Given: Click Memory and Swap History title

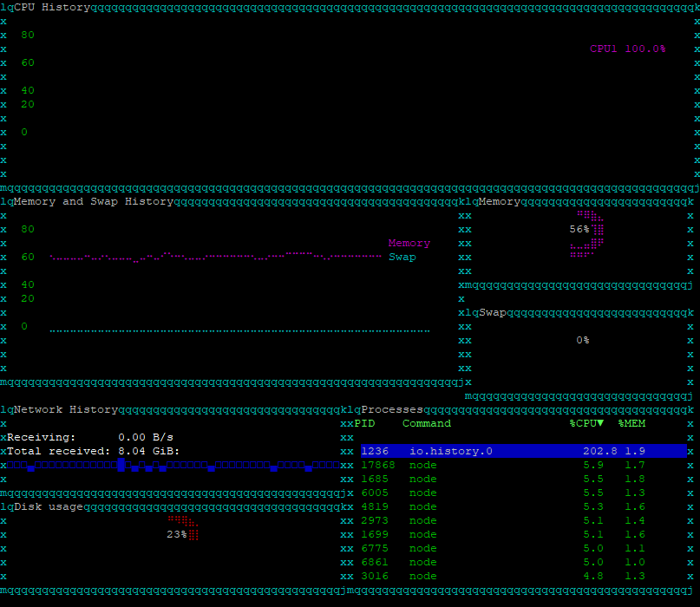Looking at the screenshot, I should click(94, 201).
